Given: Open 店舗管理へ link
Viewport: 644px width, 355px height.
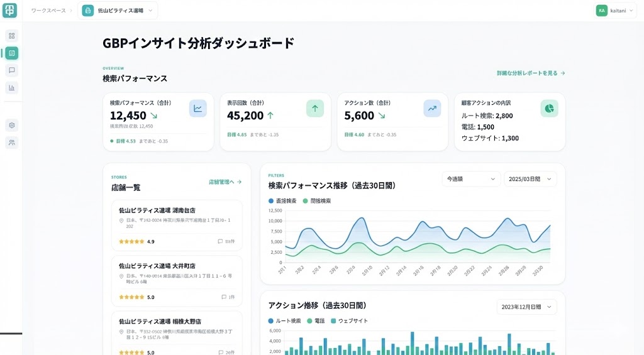Looking at the screenshot, I should [x=225, y=182].
